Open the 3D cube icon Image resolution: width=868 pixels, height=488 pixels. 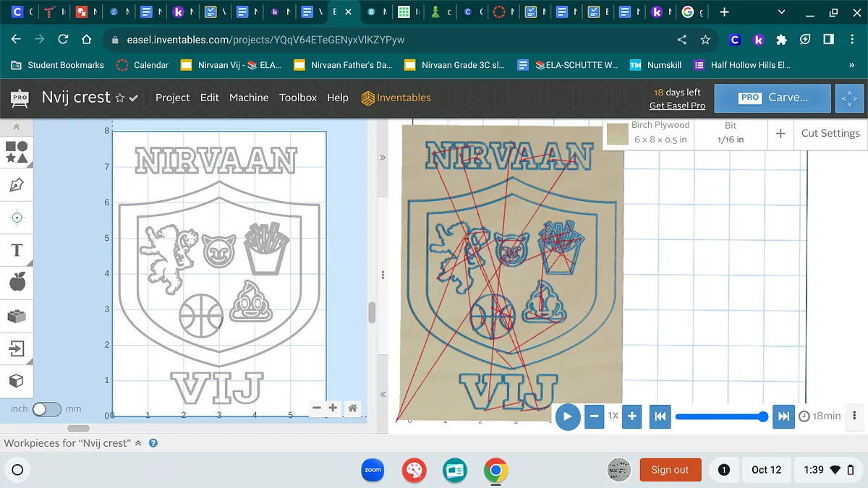(17, 381)
